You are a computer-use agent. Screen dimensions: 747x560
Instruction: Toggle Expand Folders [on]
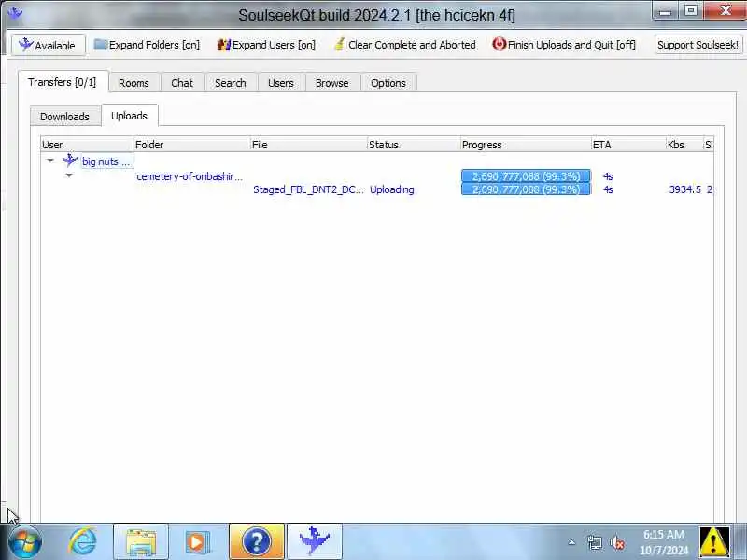pos(148,45)
